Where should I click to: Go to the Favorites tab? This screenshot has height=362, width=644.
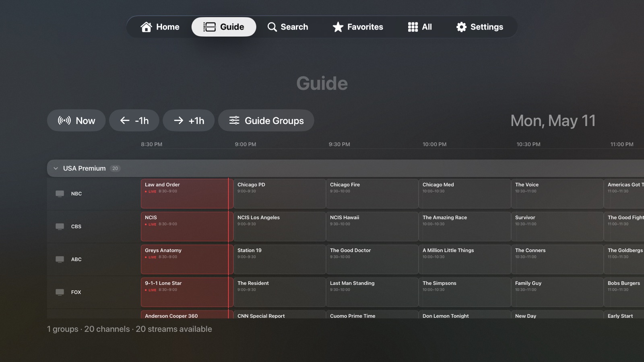tap(358, 27)
